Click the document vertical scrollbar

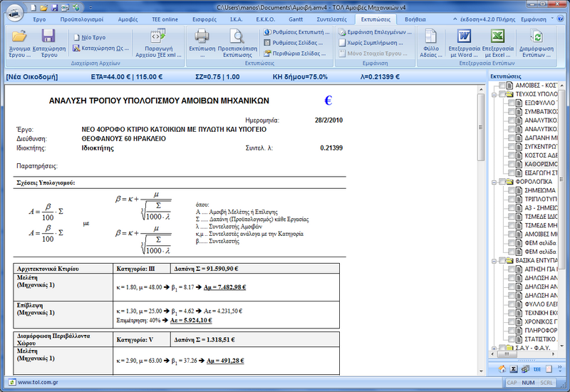(x=481, y=214)
